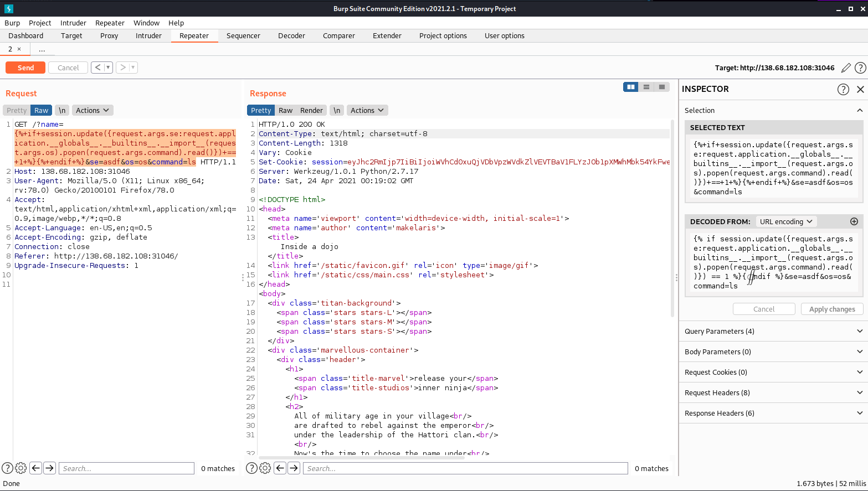Expand Query Parameters (4) section
Image resolution: width=868 pixels, height=491 pixels.
774,331
